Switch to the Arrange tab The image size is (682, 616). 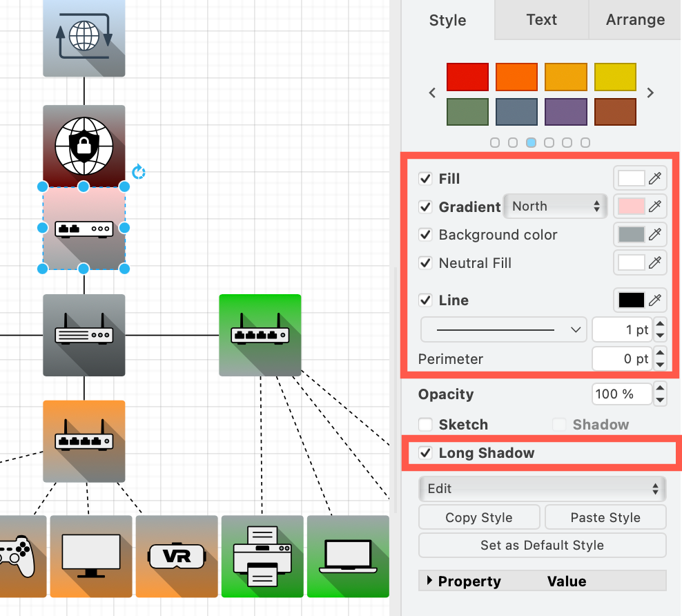tap(634, 19)
